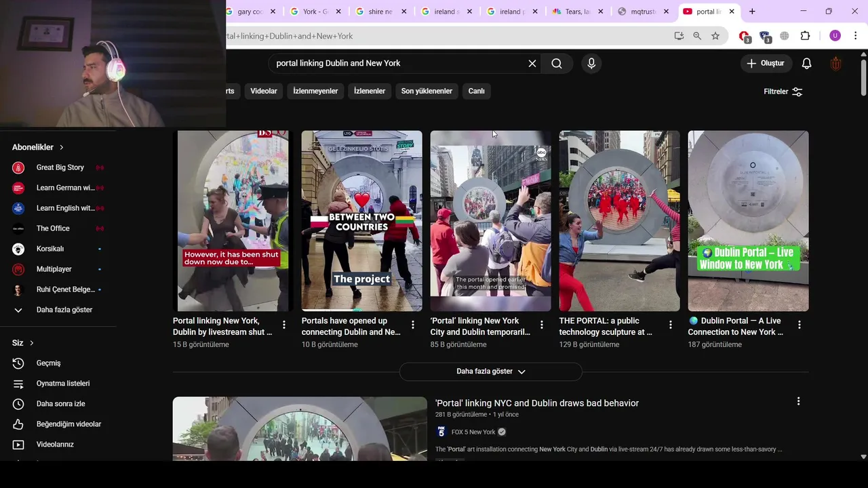Select the Son yüklenenler filter chip
Image resolution: width=868 pixels, height=488 pixels.
coord(427,91)
